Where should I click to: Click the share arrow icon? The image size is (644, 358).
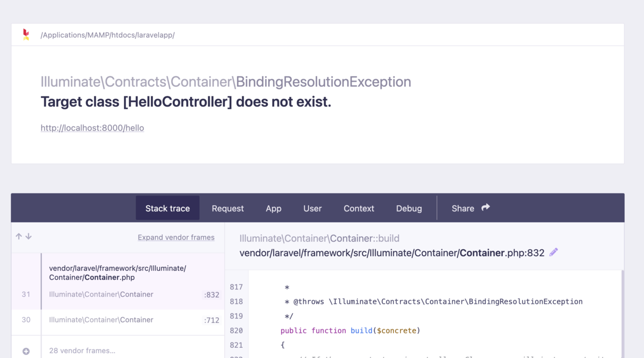point(486,206)
